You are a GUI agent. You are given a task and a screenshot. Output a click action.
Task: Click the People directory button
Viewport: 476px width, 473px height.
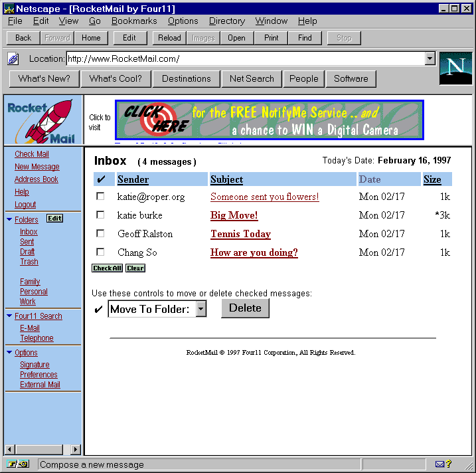tap(303, 78)
